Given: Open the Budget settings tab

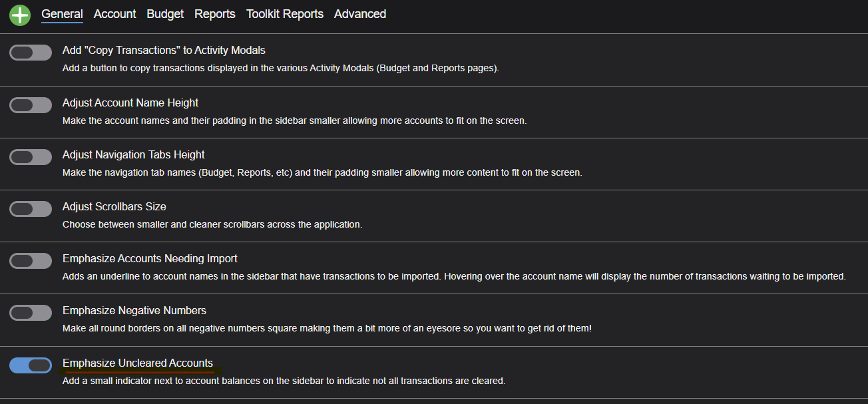Looking at the screenshot, I should 164,13.
